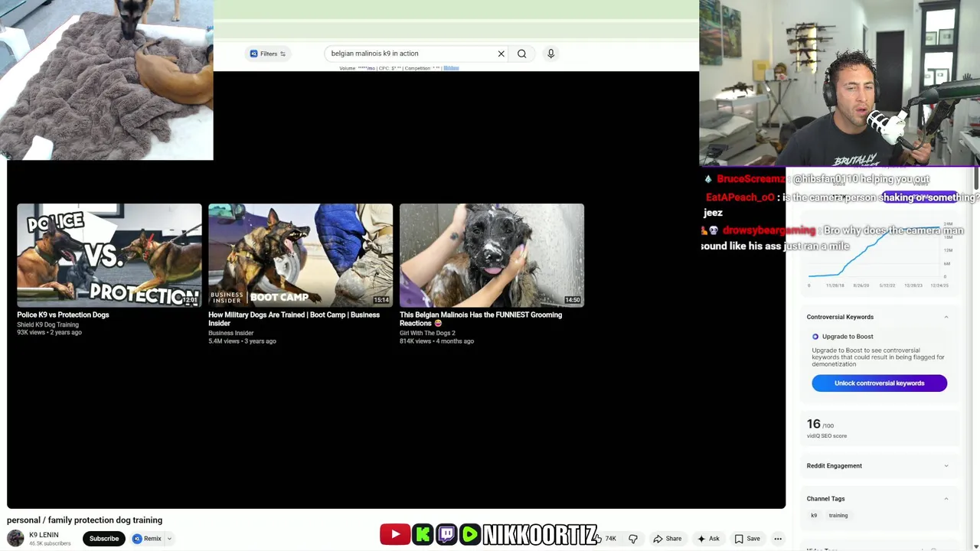The width and height of the screenshot is (980, 551).
Task: Click title 'Police K9 vs Protection Dogs'
Action: 63,315
